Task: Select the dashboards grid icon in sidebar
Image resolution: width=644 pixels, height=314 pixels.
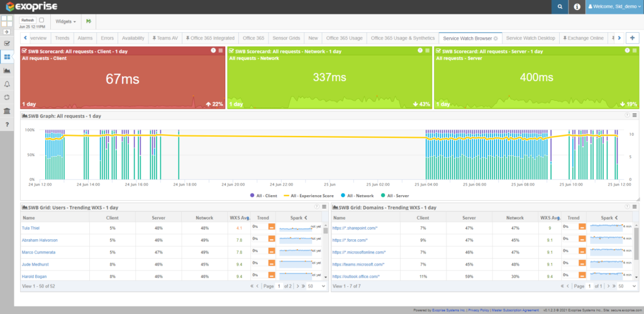Action: pyautogui.click(x=7, y=57)
